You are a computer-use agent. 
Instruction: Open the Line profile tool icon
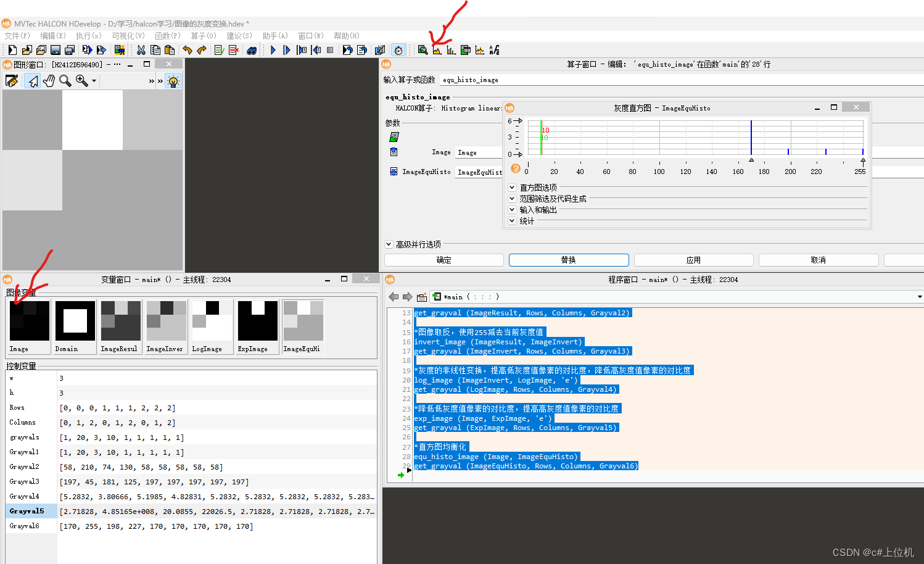[x=480, y=50]
